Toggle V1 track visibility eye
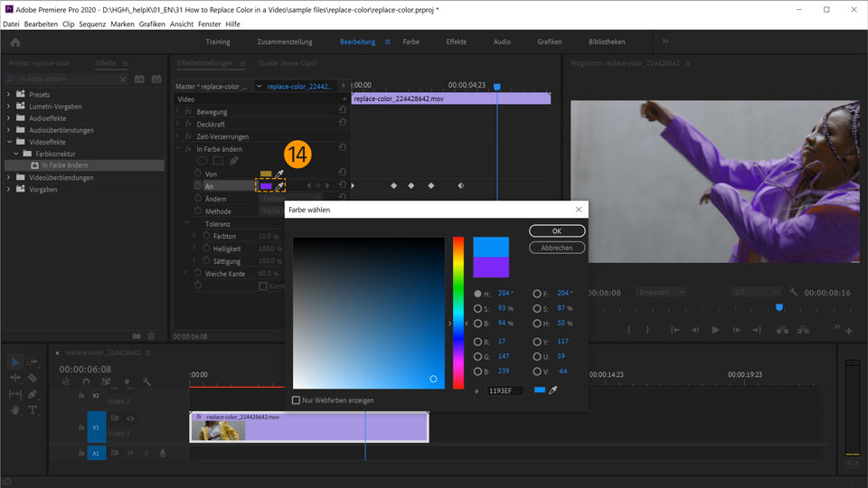Image resolution: width=868 pixels, height=488 pixels. pyautogui.click(x=130, y=418)
